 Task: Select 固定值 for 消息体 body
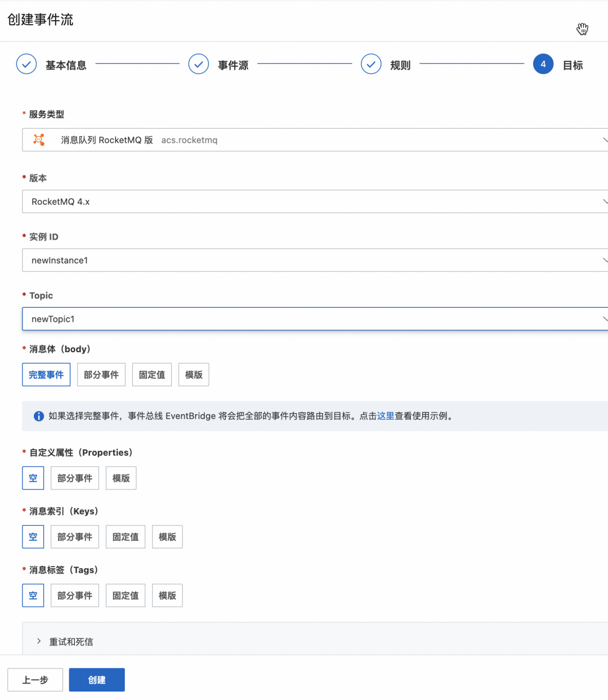(152, 375)
